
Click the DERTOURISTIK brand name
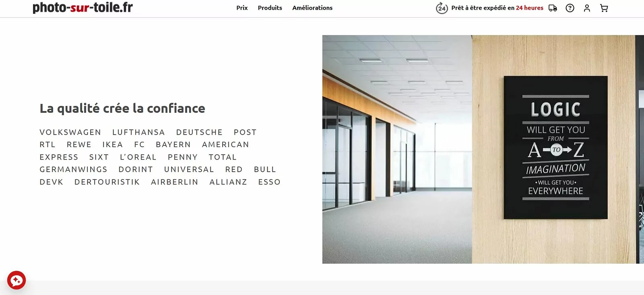pyautogui.click(x=107, y=182)
